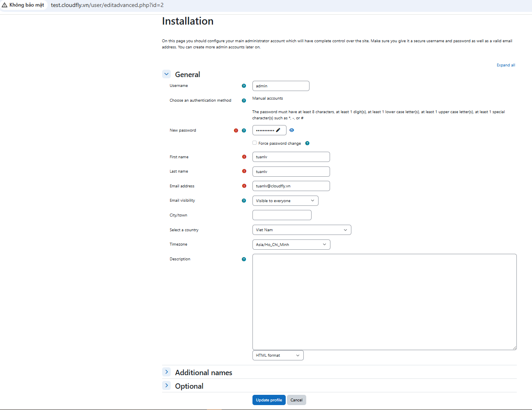This screenshot has width=532, height=410.
Task: Reveal password with the eye icon
Action: (x=291, y=130)
